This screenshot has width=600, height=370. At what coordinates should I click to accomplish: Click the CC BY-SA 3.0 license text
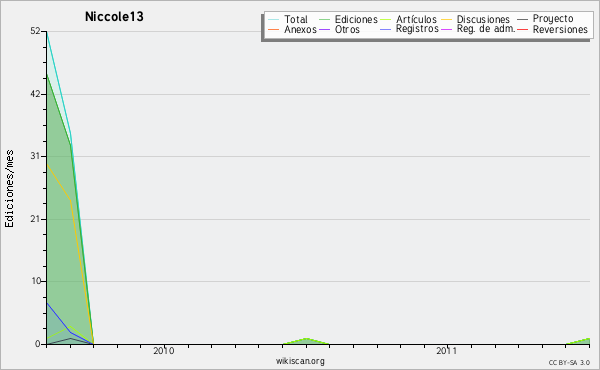click(x=569, y=362)
